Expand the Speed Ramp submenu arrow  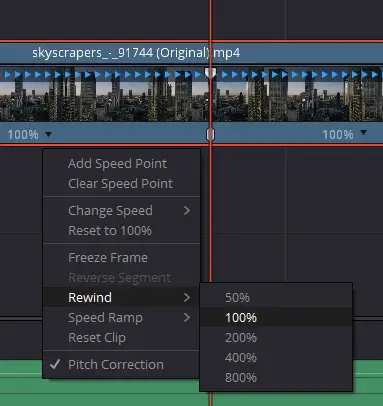(x=187, y=318)
